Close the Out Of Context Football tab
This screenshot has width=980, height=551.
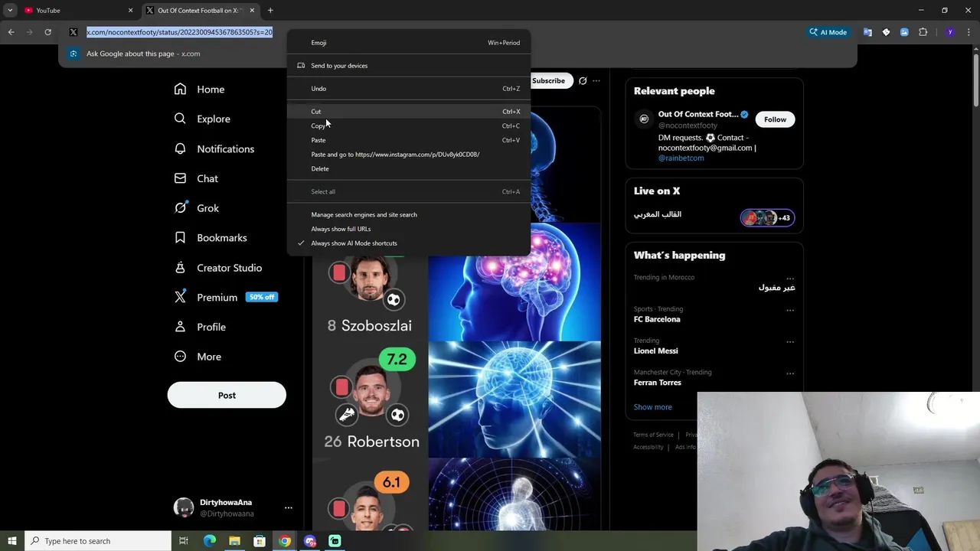coord(252,11)
